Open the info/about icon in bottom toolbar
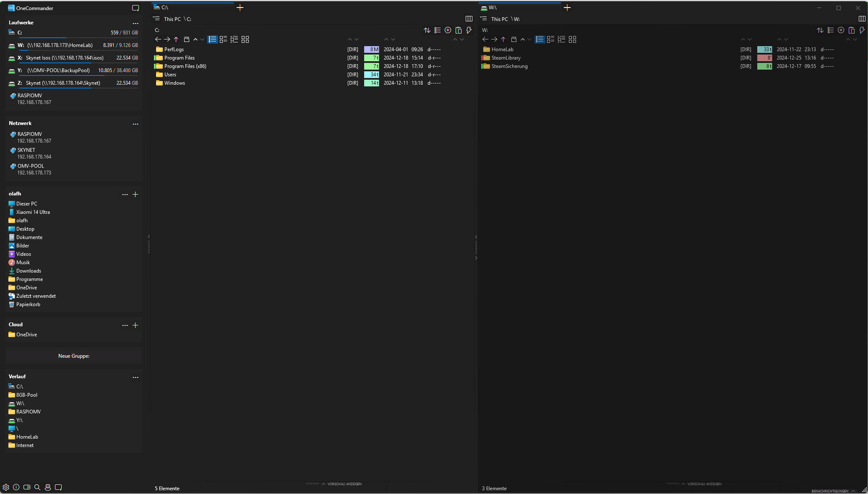868x494 pixels. pyautogui.click(x=16, y=487)
